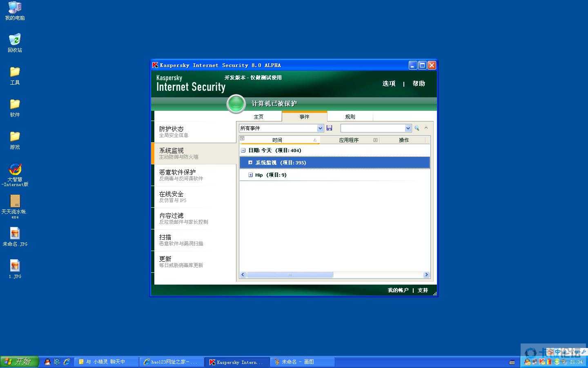Click 帮助 in Kaspersky header
This screenshot has height=368, width=588.
click(419, 83)
